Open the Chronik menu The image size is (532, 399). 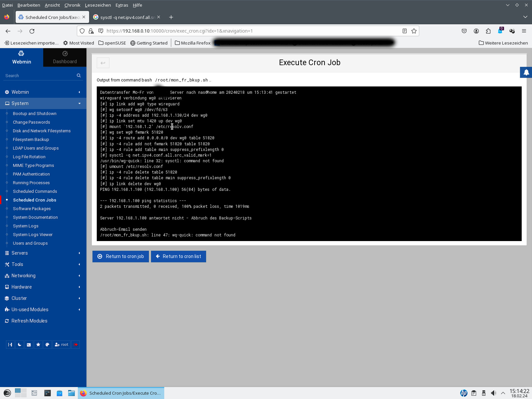72,5
